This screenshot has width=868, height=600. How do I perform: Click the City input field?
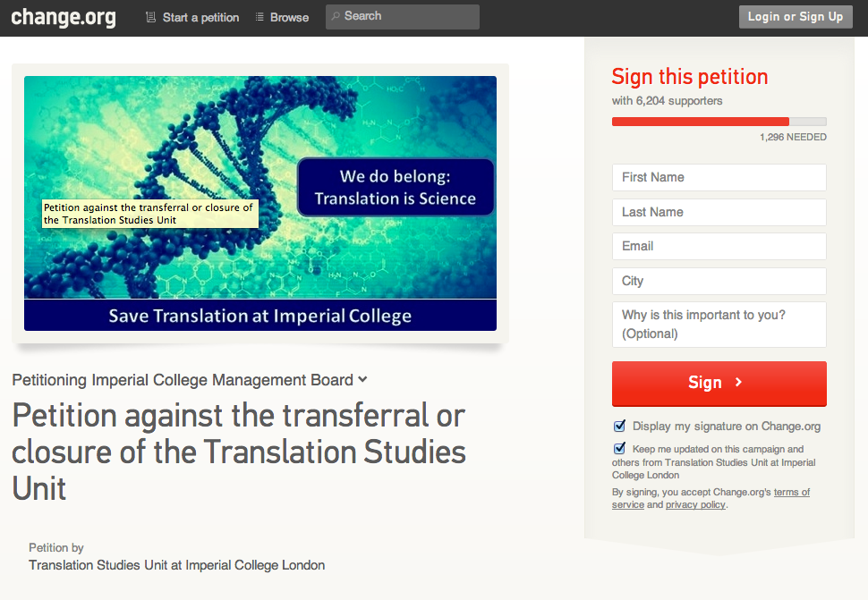click(719, 281)
